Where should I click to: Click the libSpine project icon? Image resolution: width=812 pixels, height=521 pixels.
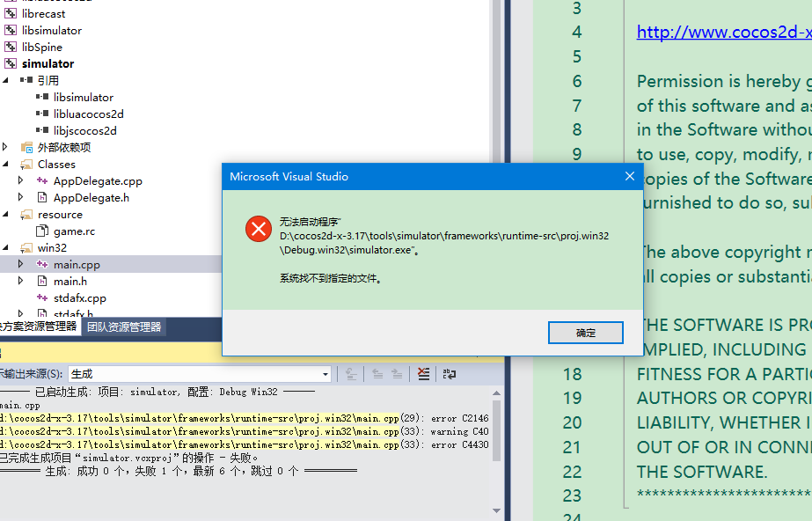click(11, 48)
